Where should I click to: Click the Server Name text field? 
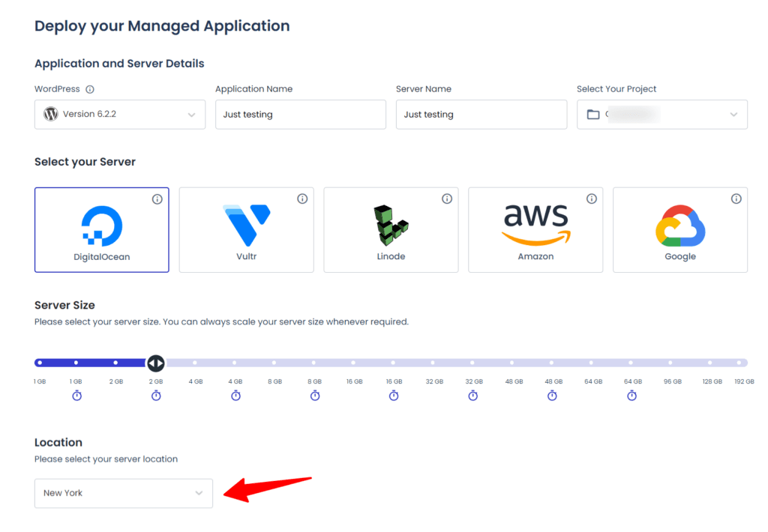point(481,114)
